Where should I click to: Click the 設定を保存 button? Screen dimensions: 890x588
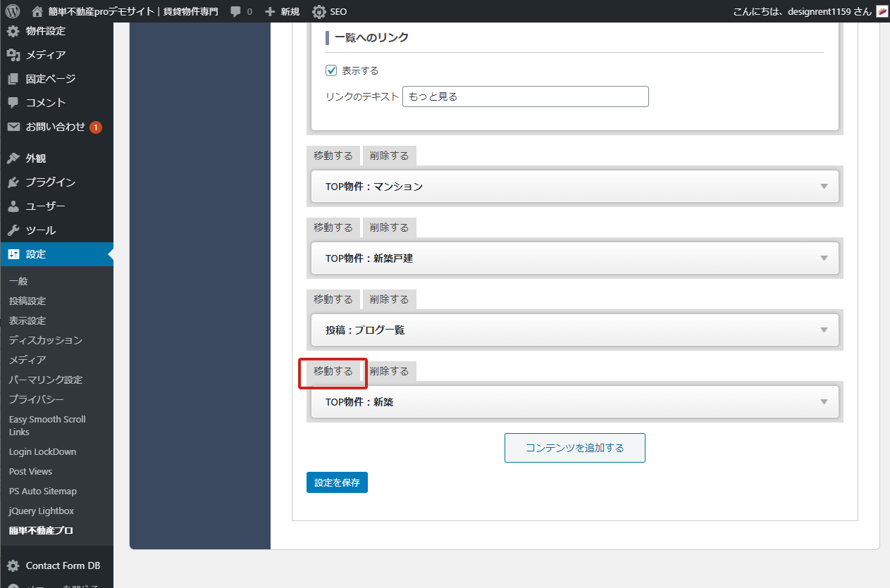tap(337, 482)
